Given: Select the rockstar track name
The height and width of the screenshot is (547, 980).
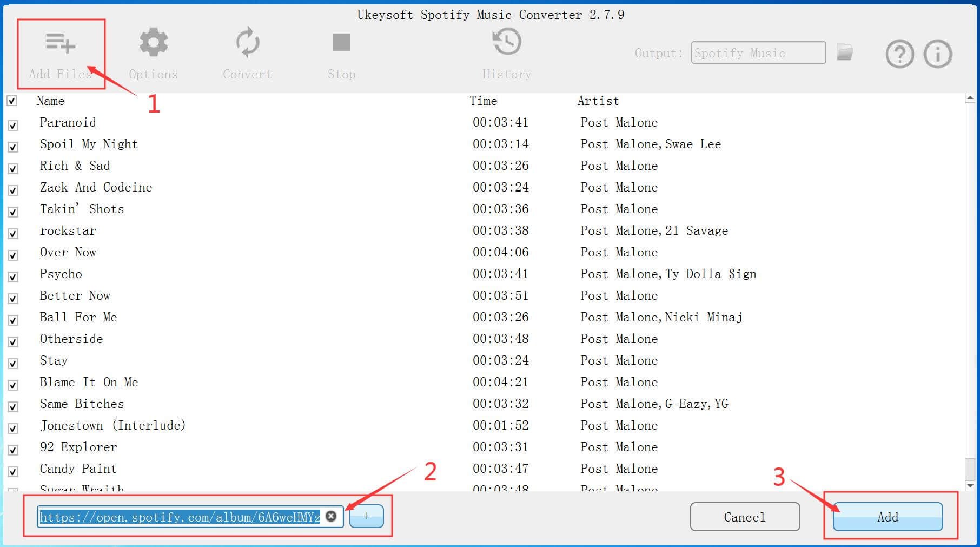Looking at the screenshot, I should tap(68, 230).
